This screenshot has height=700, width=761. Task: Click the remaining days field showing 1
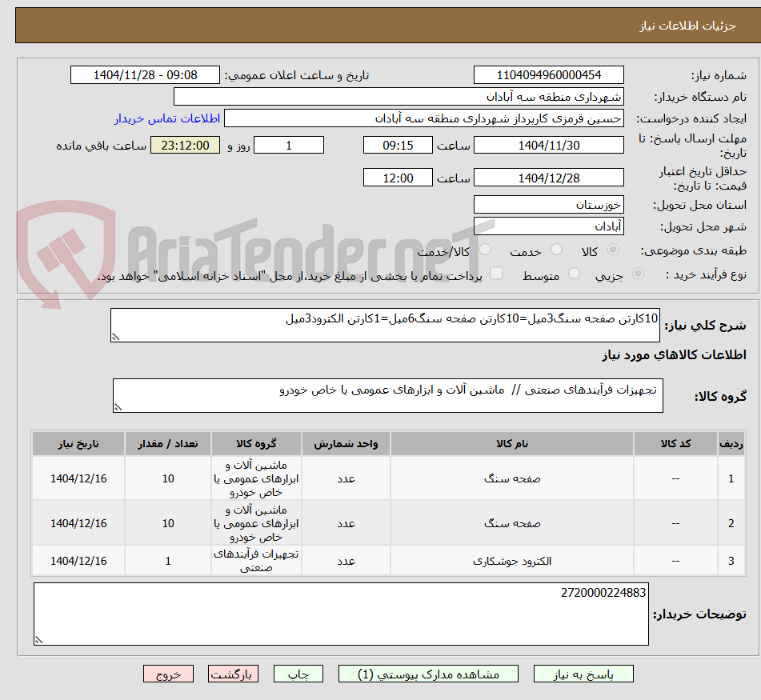289,145
